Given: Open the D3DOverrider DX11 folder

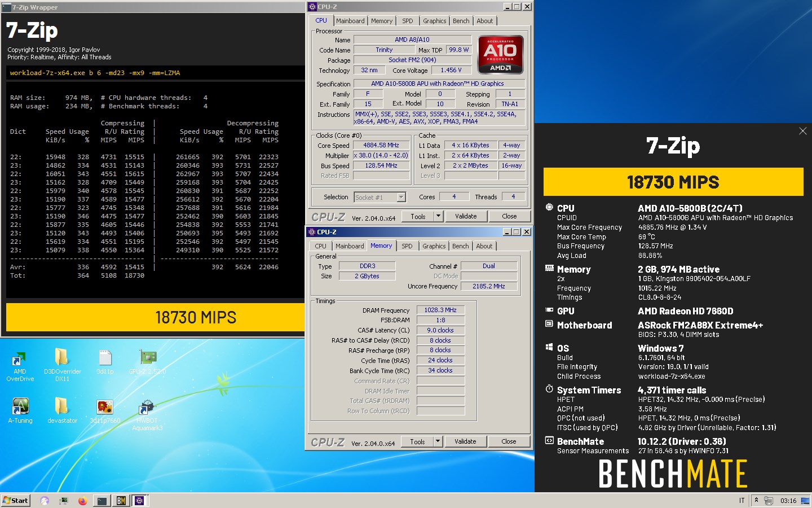Looking at the screenshot, I should [62, 365].
